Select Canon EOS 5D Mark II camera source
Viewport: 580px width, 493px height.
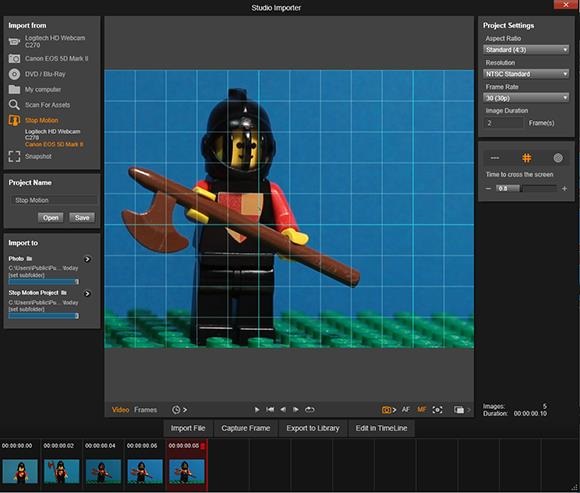[x=48, y=58]
